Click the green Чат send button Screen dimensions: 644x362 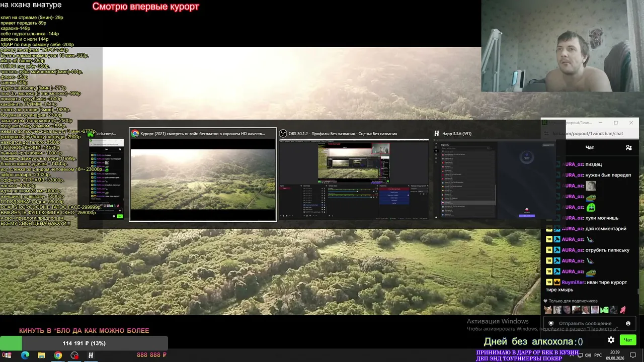[x=628, y=340]
